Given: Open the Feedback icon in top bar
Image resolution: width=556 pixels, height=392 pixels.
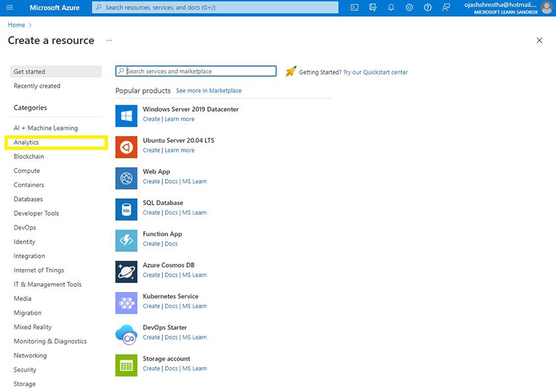Looking at the screenshot, I should tap(446, 7).
